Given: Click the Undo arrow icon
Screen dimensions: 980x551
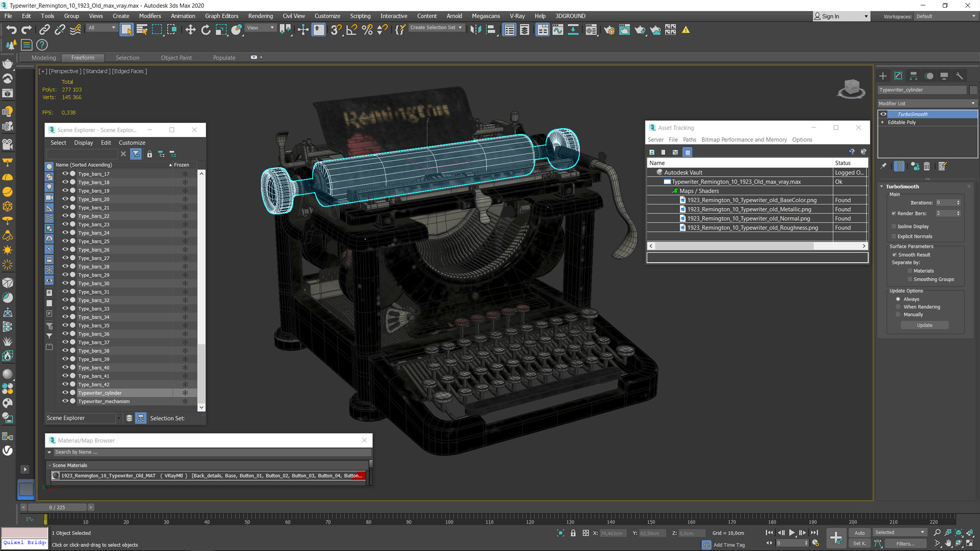Looking at the screenshot, I should pyautogui.click(x=11, y=30).
